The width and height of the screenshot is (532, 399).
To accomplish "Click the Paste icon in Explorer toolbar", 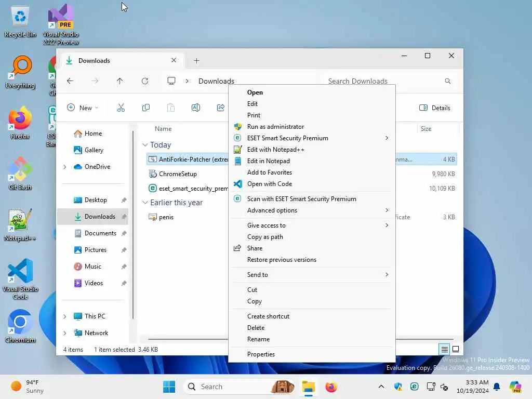I will click(x=170, y=108).
